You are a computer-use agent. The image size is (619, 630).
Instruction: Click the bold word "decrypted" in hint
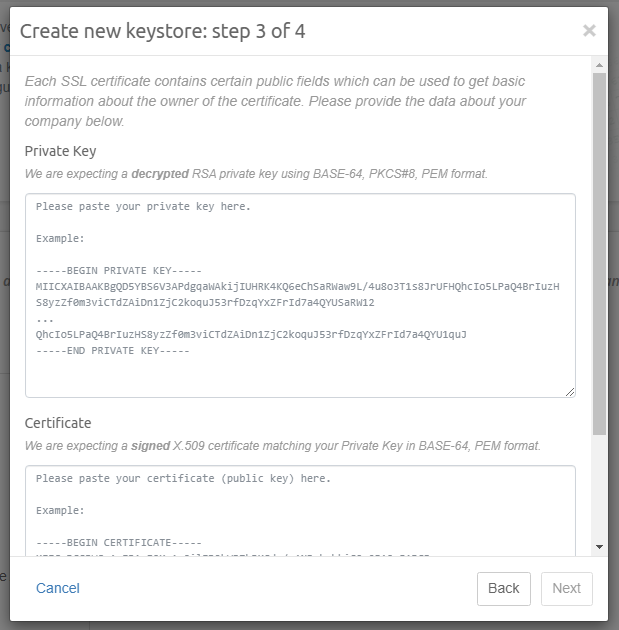160,174
